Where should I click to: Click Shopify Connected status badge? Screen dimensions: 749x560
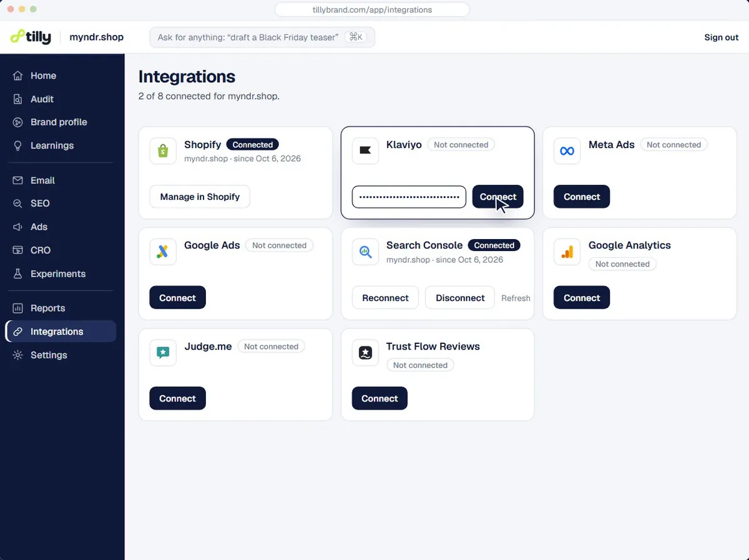(253, 145)
